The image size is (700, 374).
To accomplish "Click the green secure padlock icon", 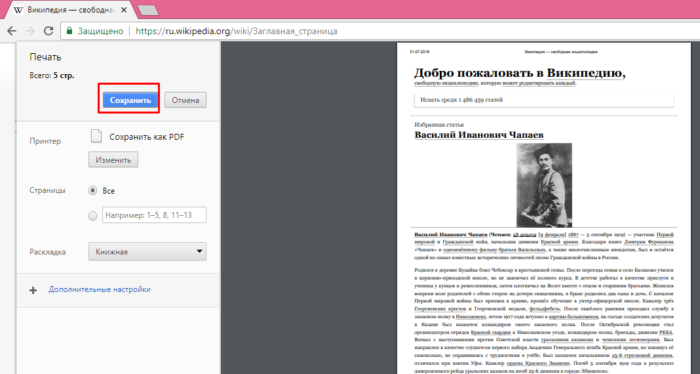I will coord(69,31).
